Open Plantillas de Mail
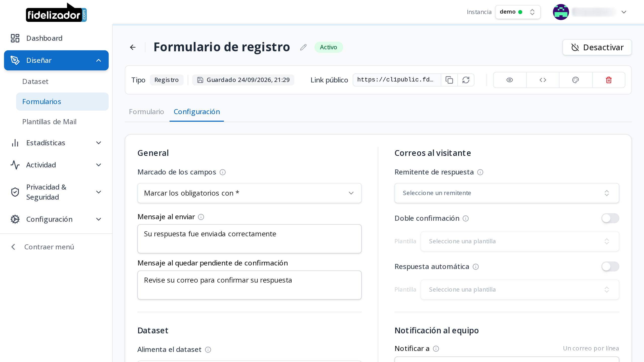This screenshot has width=644, height=362. click(x=62, y=122)
